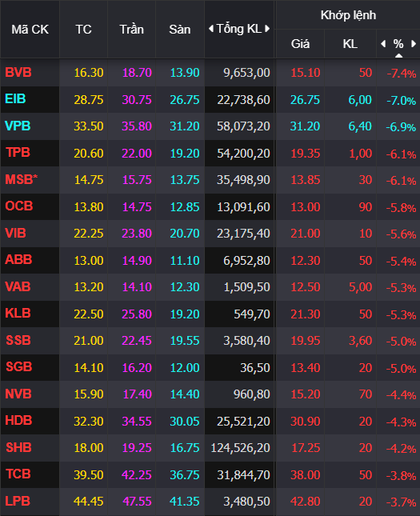Click VPB matched volume 6,40
The image size is (420, 516).
361,126
